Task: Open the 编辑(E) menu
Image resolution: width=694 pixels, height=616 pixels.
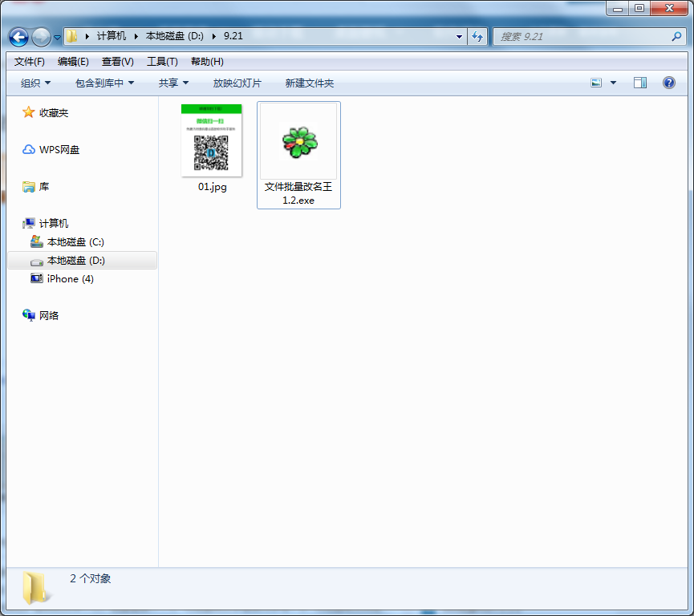Action: tap(73, 62)
